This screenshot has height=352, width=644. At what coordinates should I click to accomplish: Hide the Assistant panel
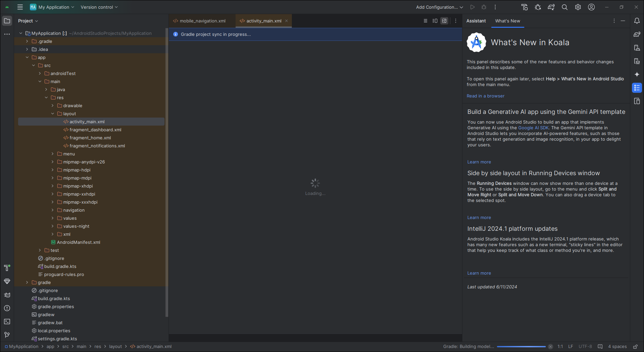pyautogui.click(x=623, y=21)
